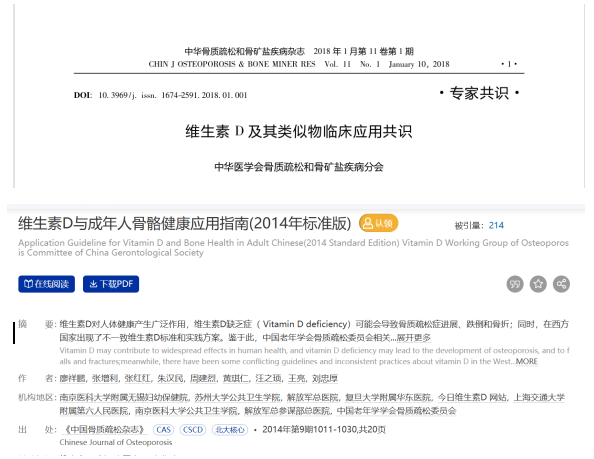Click the 在线阅读 button

[x=46, y=284]
